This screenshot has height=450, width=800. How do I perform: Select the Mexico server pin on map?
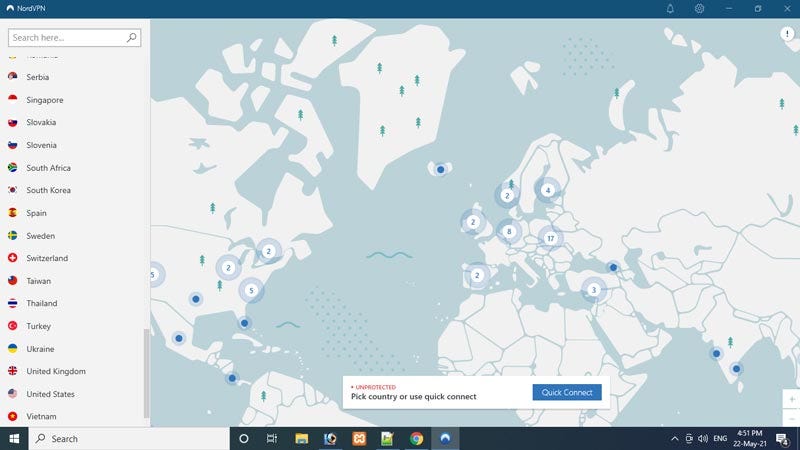pyautogui.click(x=179, y=338)
